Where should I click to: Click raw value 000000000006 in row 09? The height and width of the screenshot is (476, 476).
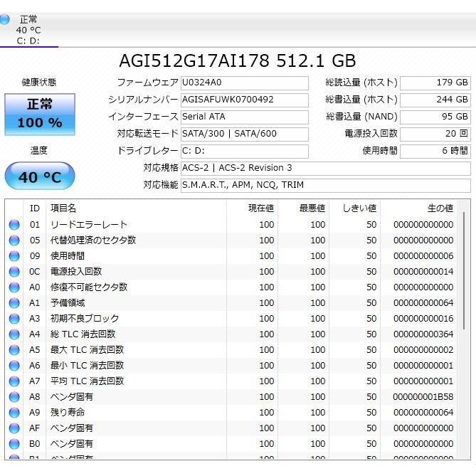(x=423, y=256)
